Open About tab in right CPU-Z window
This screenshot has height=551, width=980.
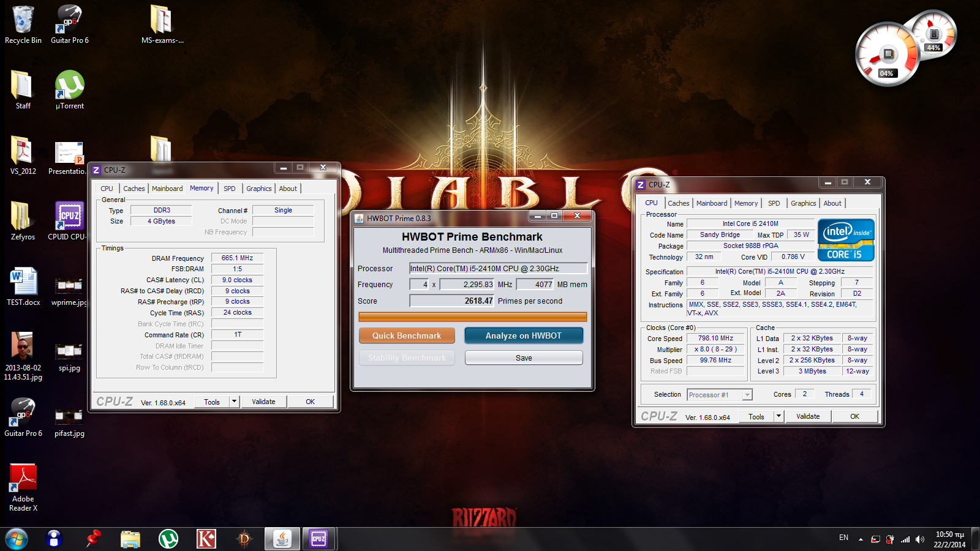pyautogui.click(x=832, y=203)
